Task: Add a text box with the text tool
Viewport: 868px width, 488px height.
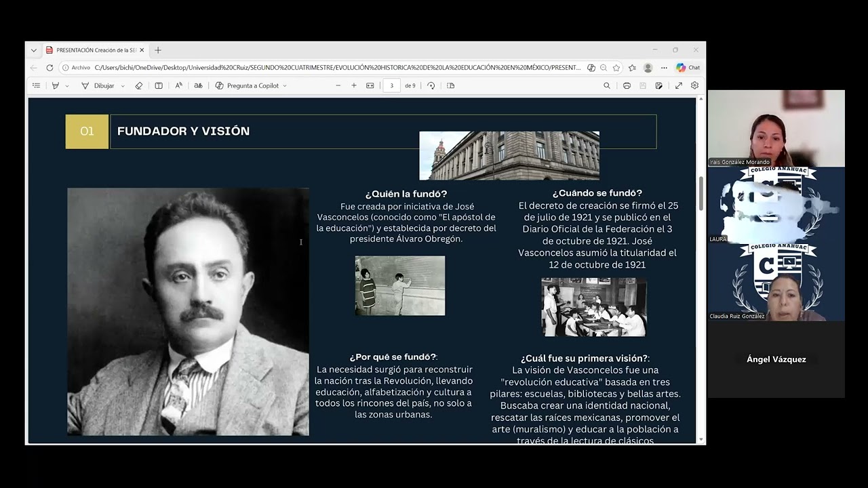Action: pos(159,85)
